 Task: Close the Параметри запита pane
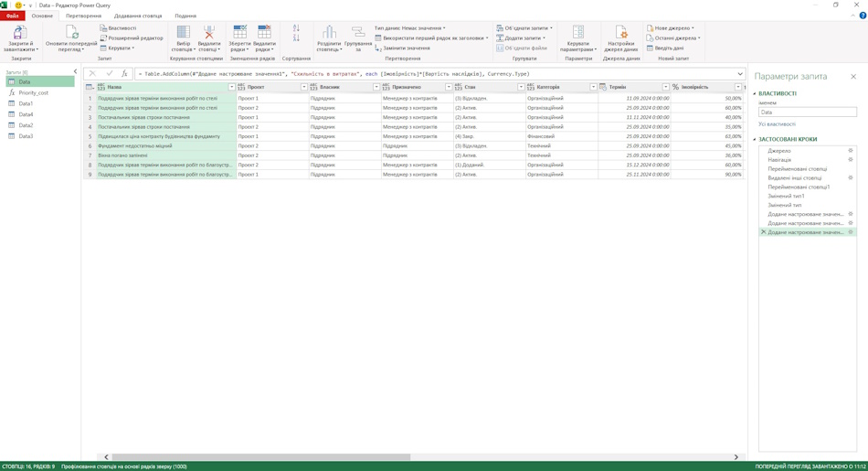[x=853, y=77]
